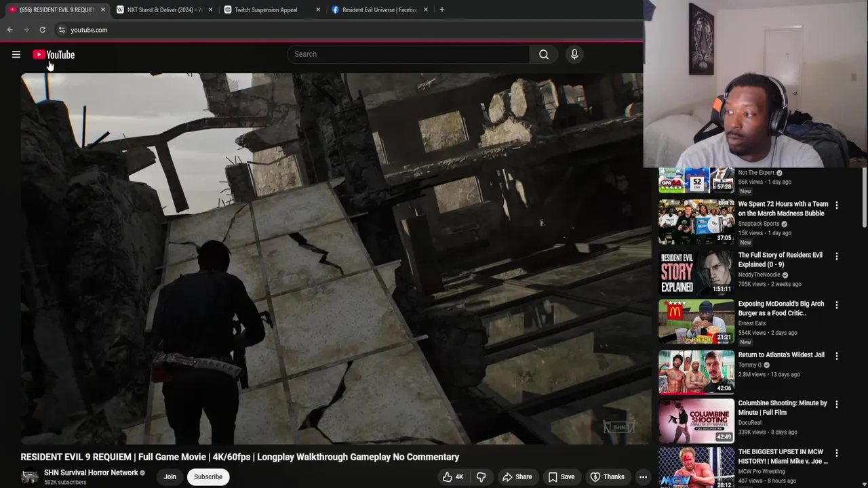The image size is (868, 488).
Task: Open Full Story of Resident Evil thumbnail
Action: 696,272
